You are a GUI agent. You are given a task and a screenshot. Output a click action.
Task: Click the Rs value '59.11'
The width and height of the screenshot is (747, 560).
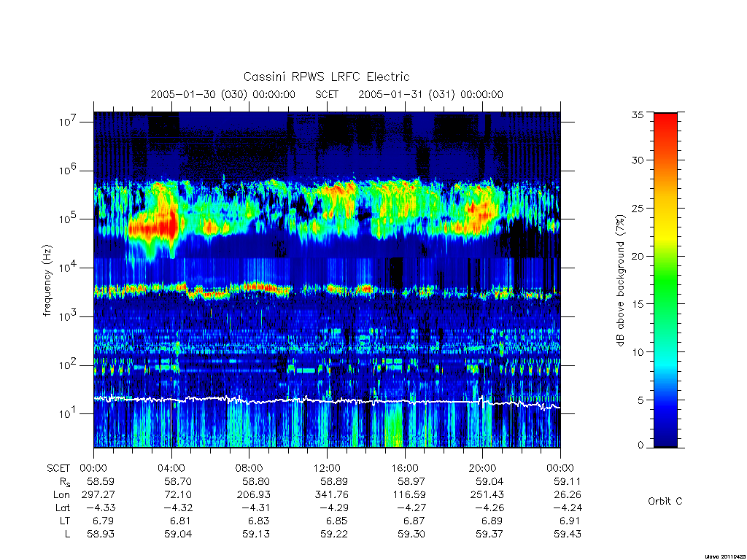568,481
